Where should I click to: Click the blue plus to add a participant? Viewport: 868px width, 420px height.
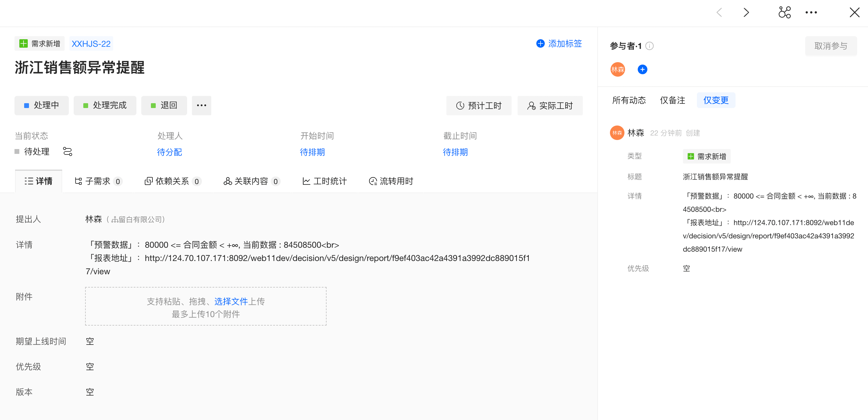(642, 69)
